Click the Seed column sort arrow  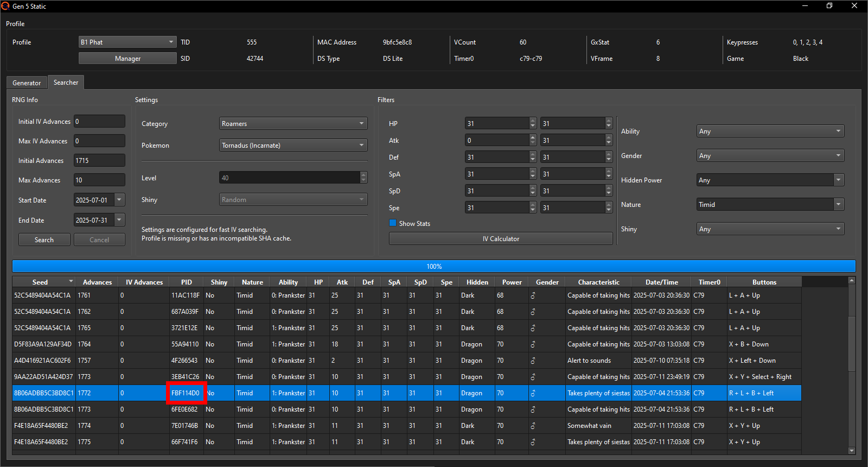(x=71, y=281)
